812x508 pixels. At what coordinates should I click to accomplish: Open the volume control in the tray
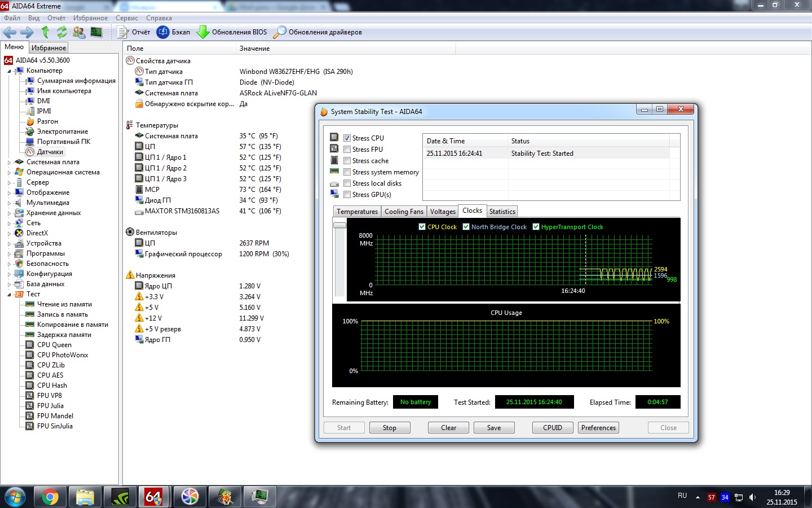[752, 497]
